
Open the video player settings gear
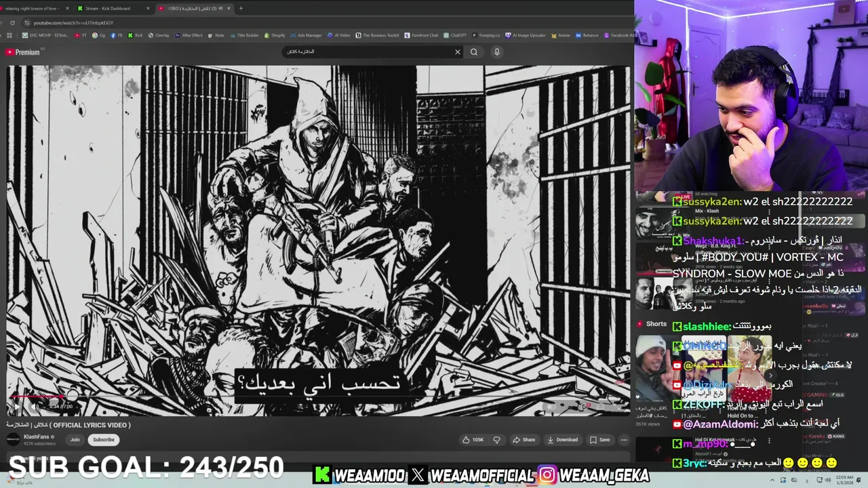(585, 406)
